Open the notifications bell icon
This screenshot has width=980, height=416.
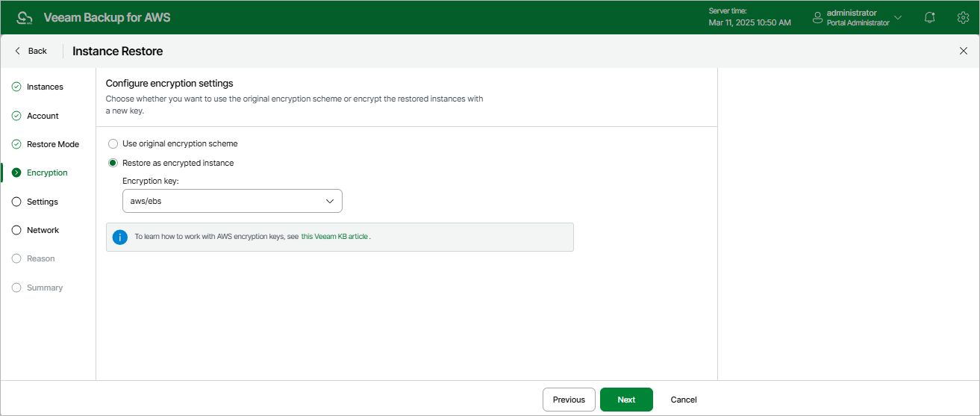(x=929, y=17)
